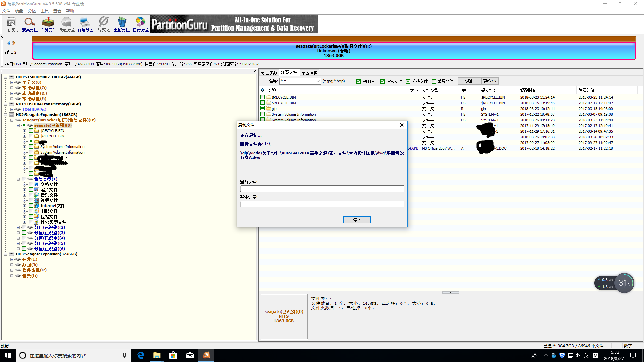This screenshot has width=644, height=362.
Task: Click the 当前文件 current file progress bar
Action: tap(322, 189)
